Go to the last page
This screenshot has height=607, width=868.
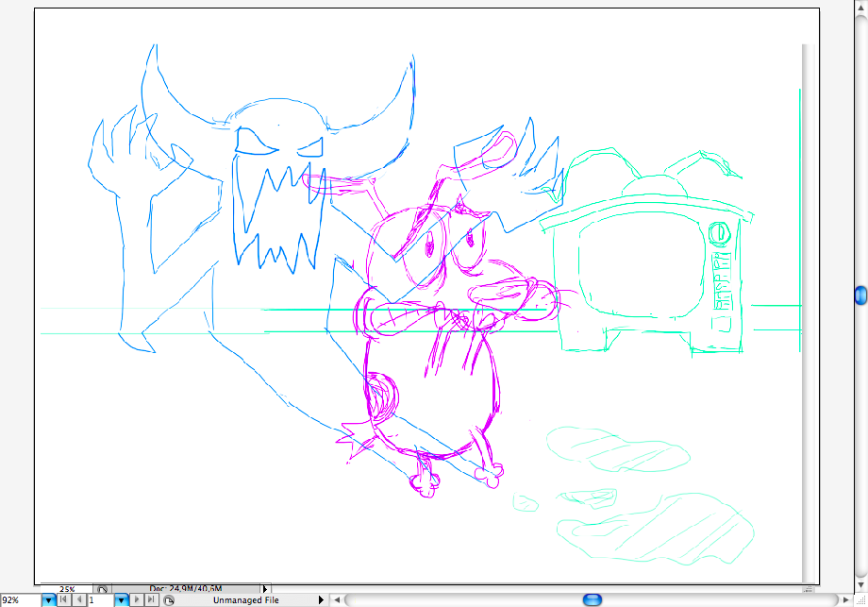151,599
